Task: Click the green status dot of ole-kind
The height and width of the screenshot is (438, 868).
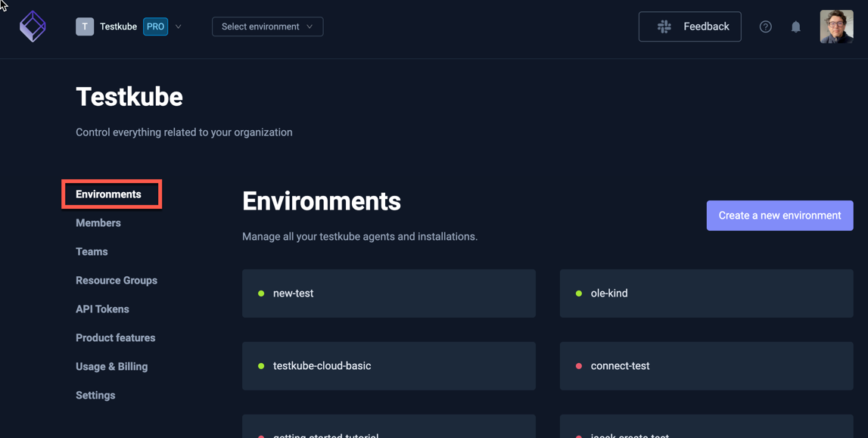Action: tap(579, 294)
